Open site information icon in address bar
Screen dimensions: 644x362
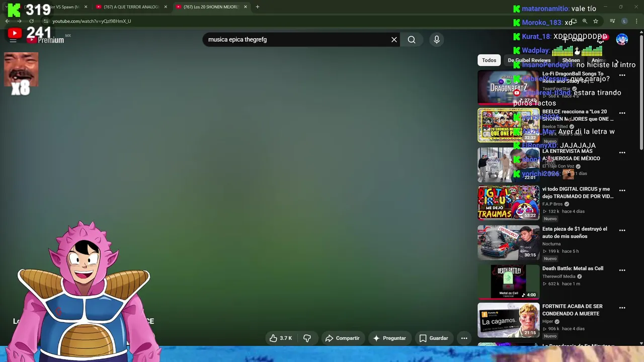(x=46, y=21)
